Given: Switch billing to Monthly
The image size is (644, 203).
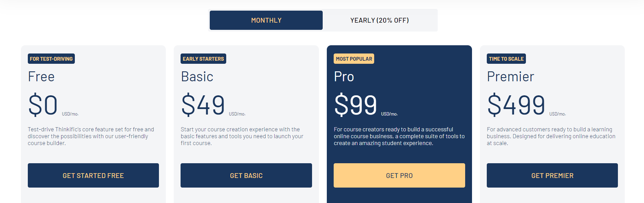Looking at the screenshot, I should [266, 20].
